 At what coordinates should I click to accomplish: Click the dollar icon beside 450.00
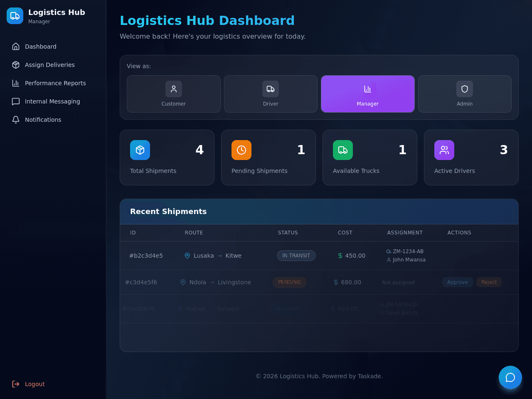(x=340, y=256)
